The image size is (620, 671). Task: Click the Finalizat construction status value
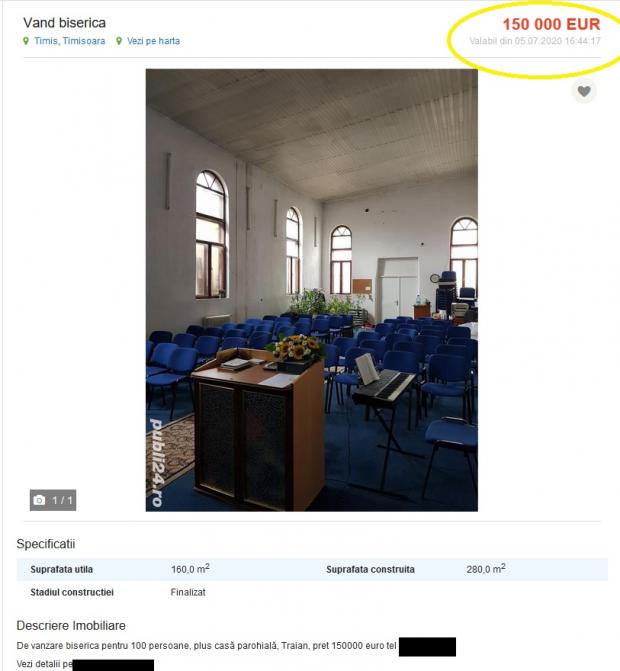point(188,592)
